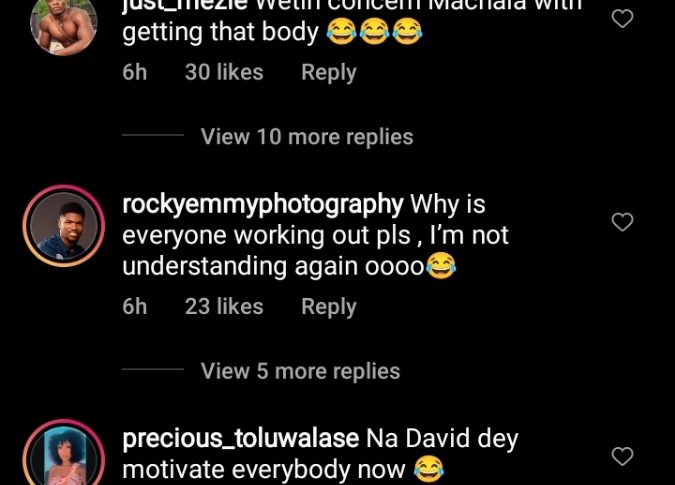The height and width of the screenshot is (485, 675).
Task: Open just_mezie's profile picture
Action: [63, 24]
